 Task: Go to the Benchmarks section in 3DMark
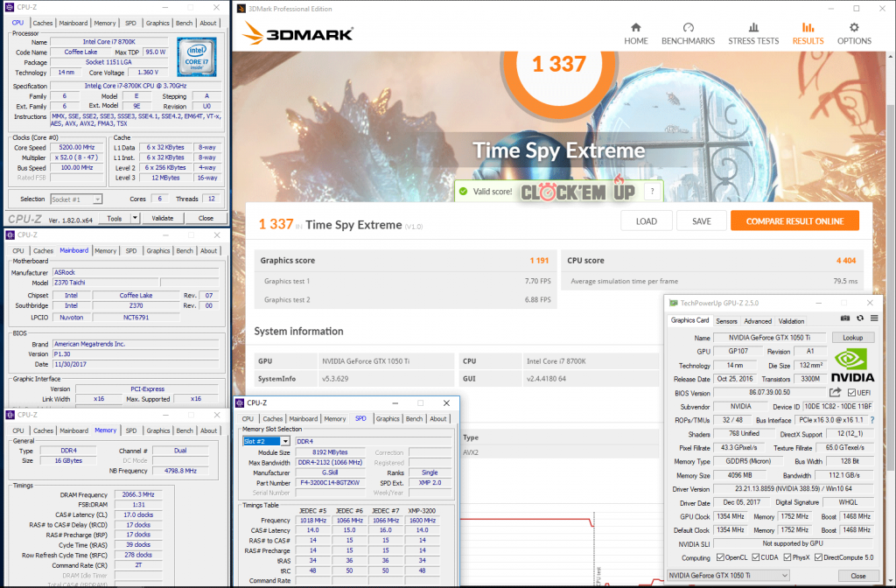(688, 33)
